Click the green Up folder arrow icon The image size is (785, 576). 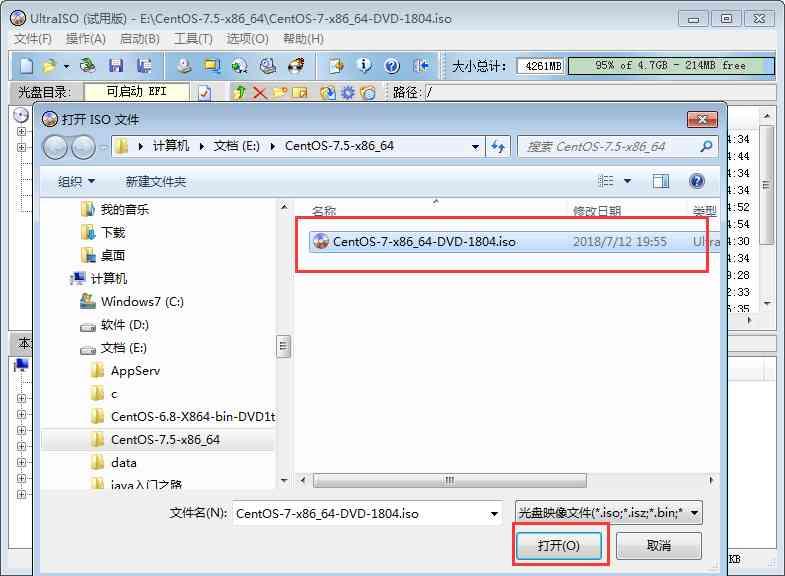point(239,92)
